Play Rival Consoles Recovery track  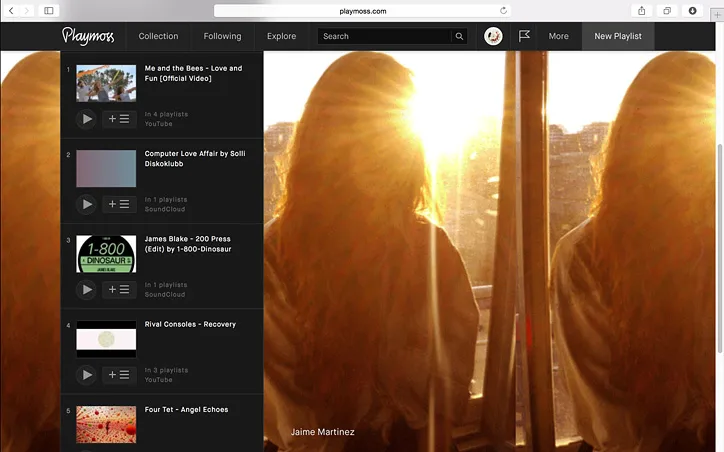pyautogui.click(x=87, y=375)
